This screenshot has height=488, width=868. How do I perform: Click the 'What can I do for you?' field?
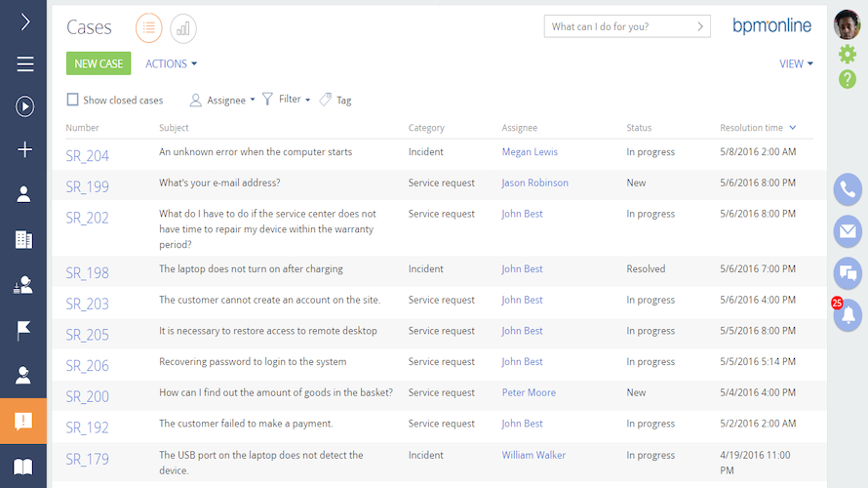[619, 26]
